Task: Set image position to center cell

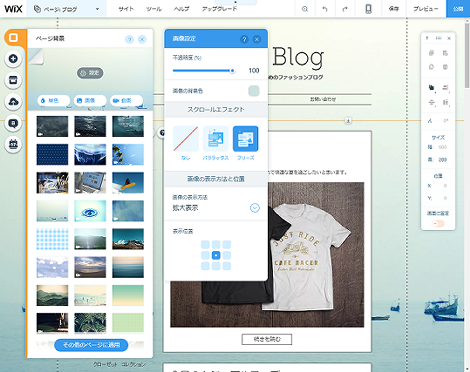Action: tap(216, 255)
